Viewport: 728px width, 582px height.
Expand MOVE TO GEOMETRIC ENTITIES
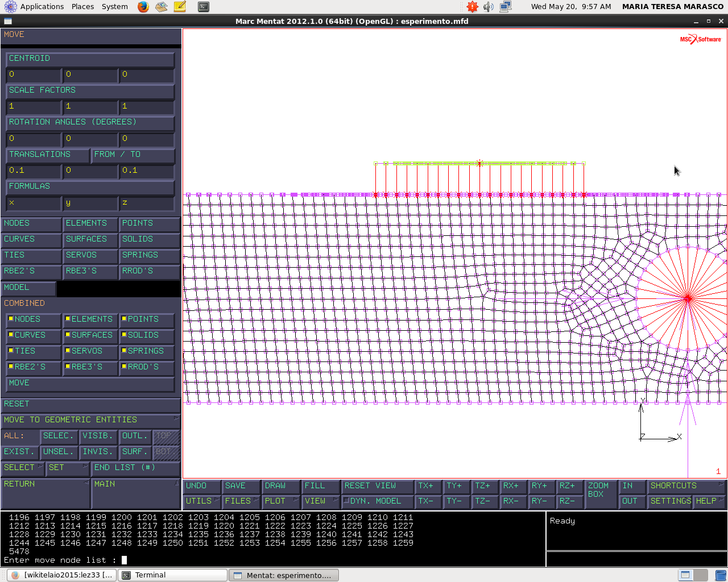point(90,420)
